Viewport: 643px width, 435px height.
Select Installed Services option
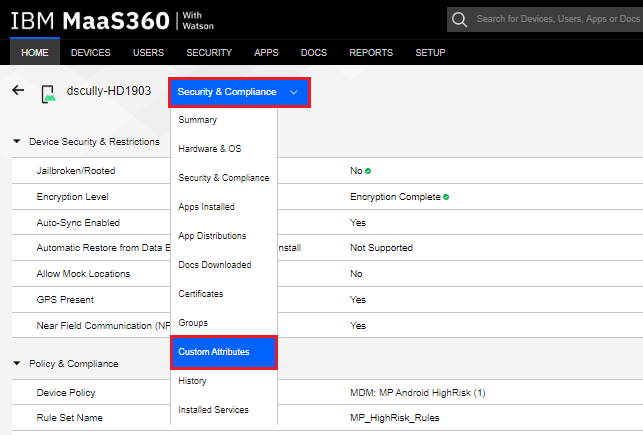224,410
